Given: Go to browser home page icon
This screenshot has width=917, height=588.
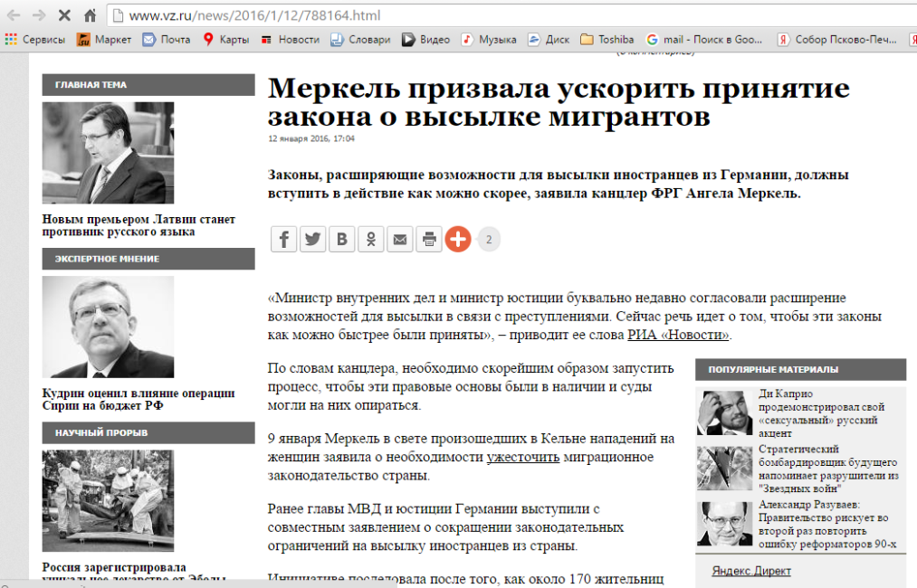Looking at the screenshot, I should click(90, 15).
